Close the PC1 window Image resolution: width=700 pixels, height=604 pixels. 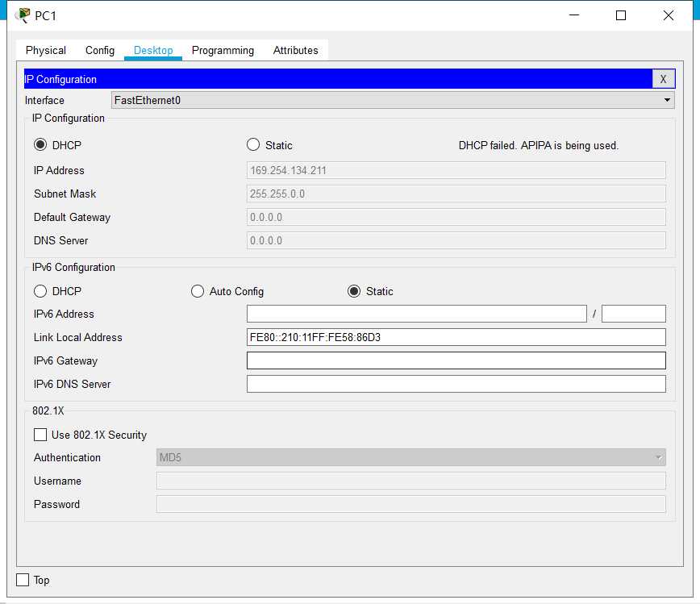click(x=669, y=15)
